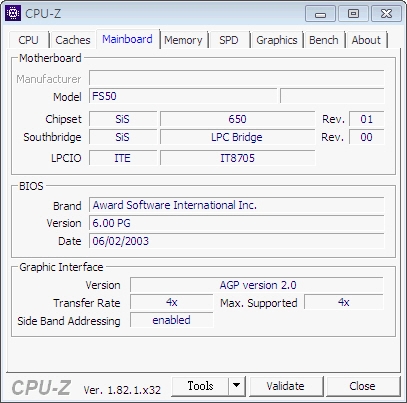This screenshot has width=407, height=403.
Task: Click the BIOS version value 6.00 PG
Action: point(237,223)
